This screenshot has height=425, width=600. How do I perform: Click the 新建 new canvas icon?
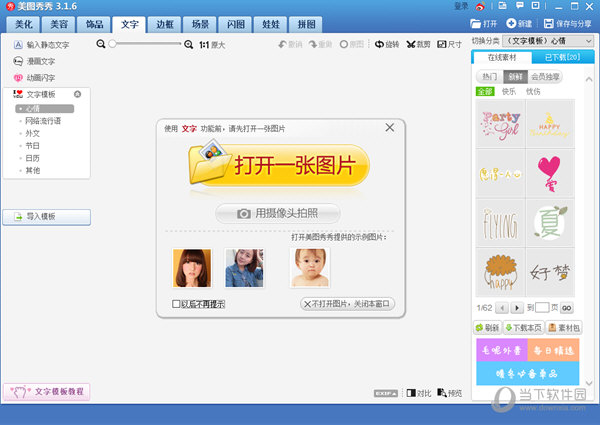coord(519,23)
